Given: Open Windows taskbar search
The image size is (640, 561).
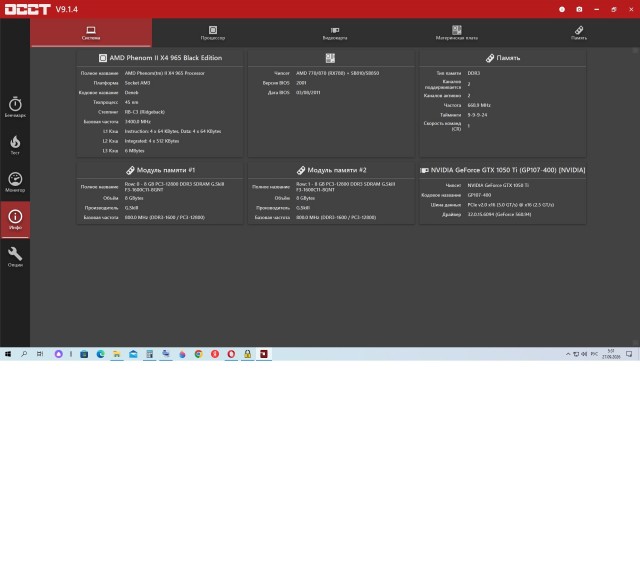Looking at the screenshot, I should point(24,354).
